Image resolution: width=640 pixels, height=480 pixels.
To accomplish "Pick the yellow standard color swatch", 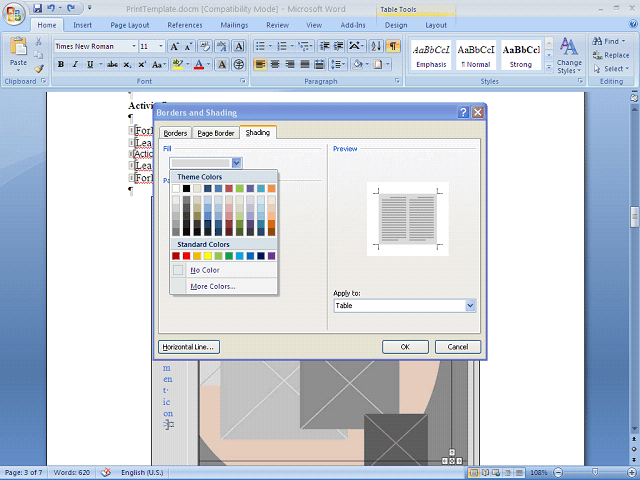I will pyautogui.click(x=208, y=256).
